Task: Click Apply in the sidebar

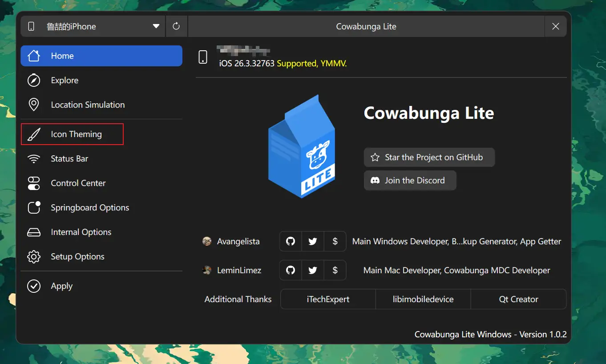Action: pyautogui.click(x=61, y=286)
